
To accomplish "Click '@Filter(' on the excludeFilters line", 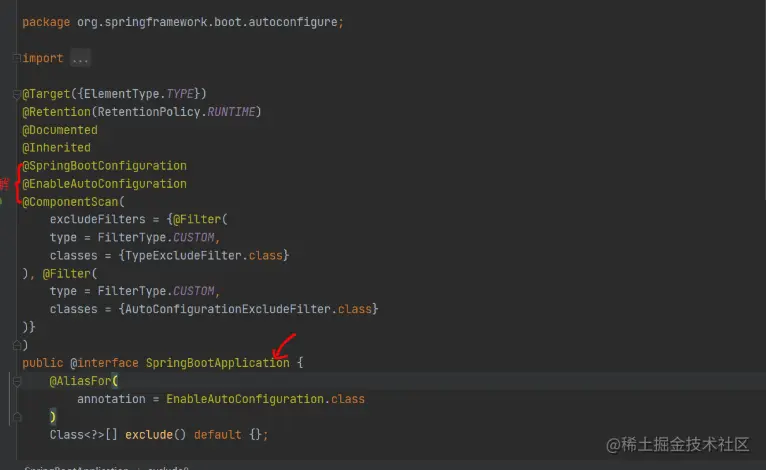I will point(200,219).
